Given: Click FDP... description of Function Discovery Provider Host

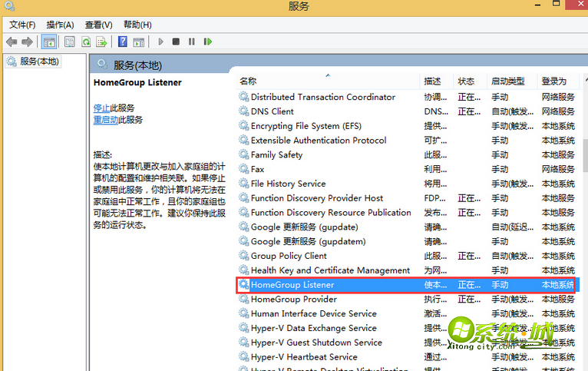Looking at the screenshot, I should tap(435, 198).
